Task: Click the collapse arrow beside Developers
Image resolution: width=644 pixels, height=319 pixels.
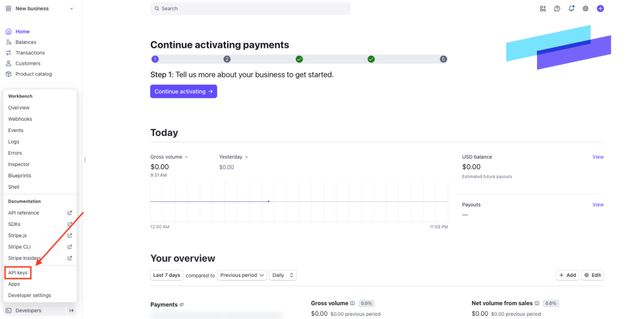Action: pos(71,310)
